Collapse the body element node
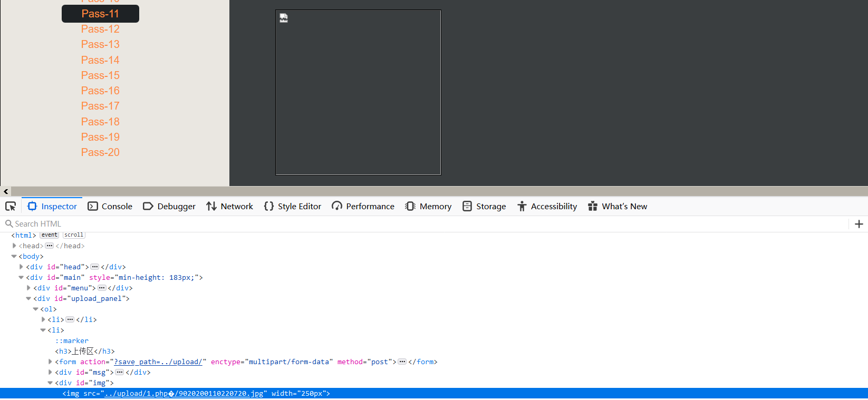This screenshot has width=868, height=400. [x=14, y=256]
